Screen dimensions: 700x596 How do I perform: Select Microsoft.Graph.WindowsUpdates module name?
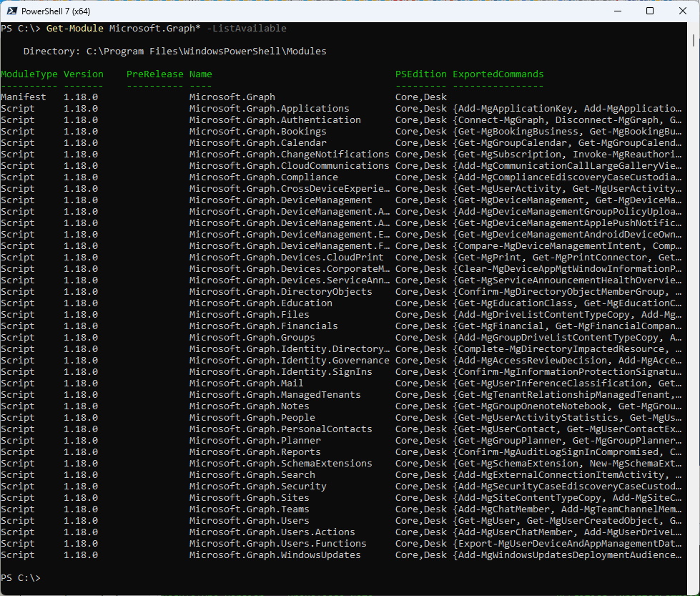275,555
